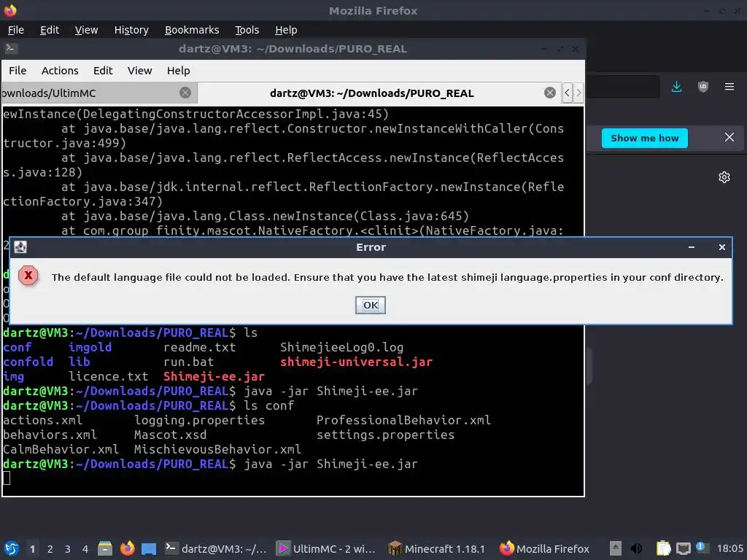The image size is (747, 560).
Task: Click the terminal window title icon
Action: 11,48
